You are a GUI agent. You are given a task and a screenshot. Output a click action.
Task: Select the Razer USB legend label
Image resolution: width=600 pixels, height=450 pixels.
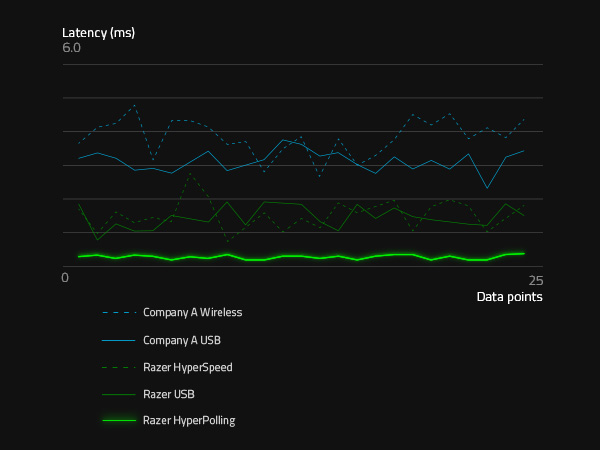[169, 394]
